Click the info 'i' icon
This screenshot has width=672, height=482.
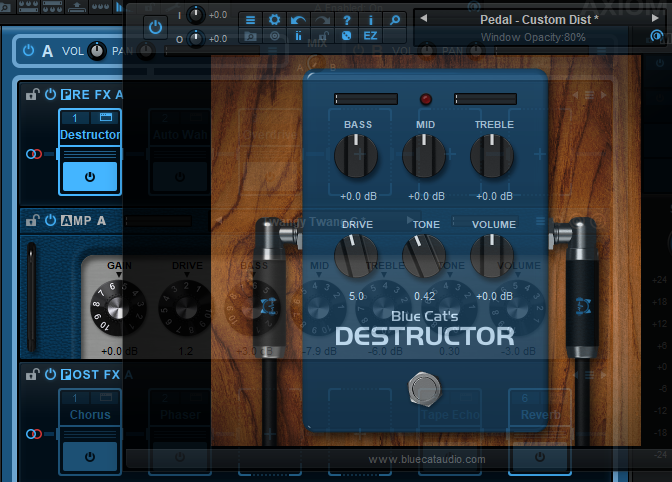coord(371,20)
